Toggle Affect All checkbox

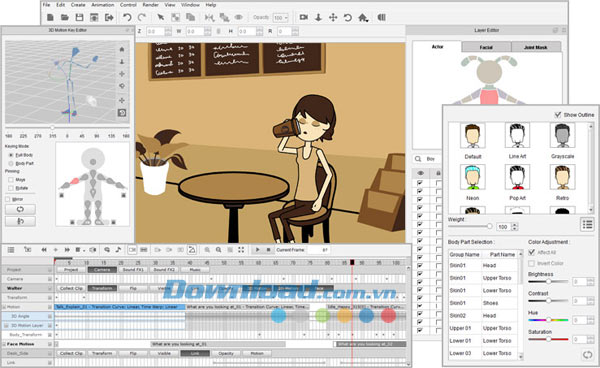pos(532,252)
